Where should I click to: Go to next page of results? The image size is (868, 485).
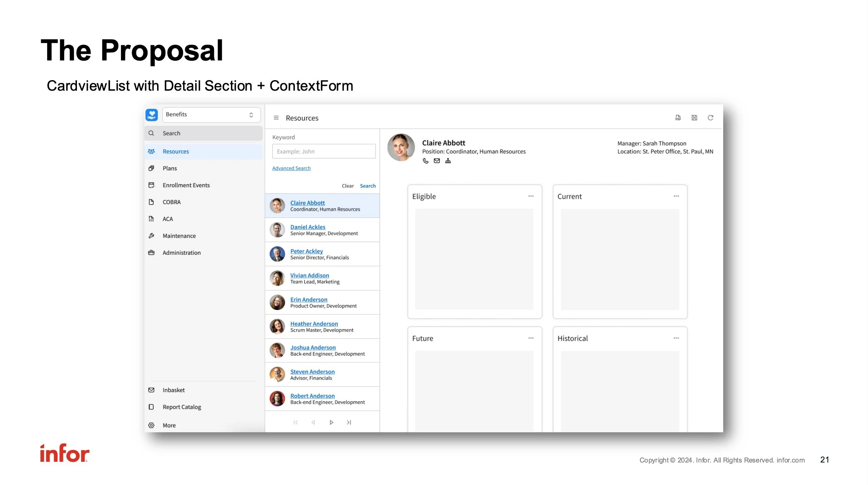click(x=331, y=422)
